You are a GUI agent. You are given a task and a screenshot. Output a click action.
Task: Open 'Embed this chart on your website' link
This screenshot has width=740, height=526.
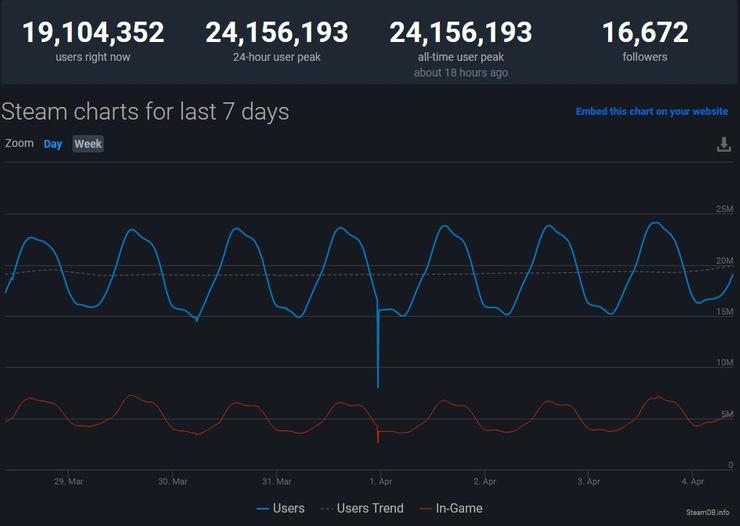pyautogui.click(x=652, y=112)
